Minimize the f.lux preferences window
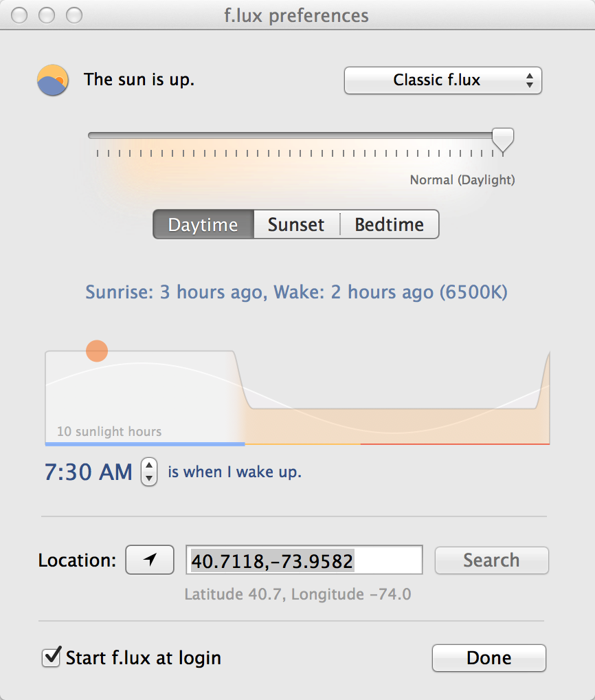Screen dimensions: 595x700 47,15
